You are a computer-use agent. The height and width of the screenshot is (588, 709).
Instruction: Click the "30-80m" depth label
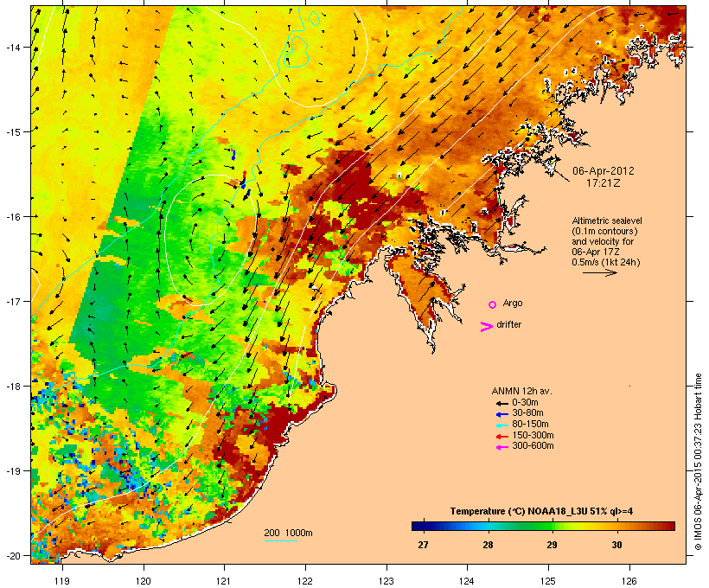[527, 413]
